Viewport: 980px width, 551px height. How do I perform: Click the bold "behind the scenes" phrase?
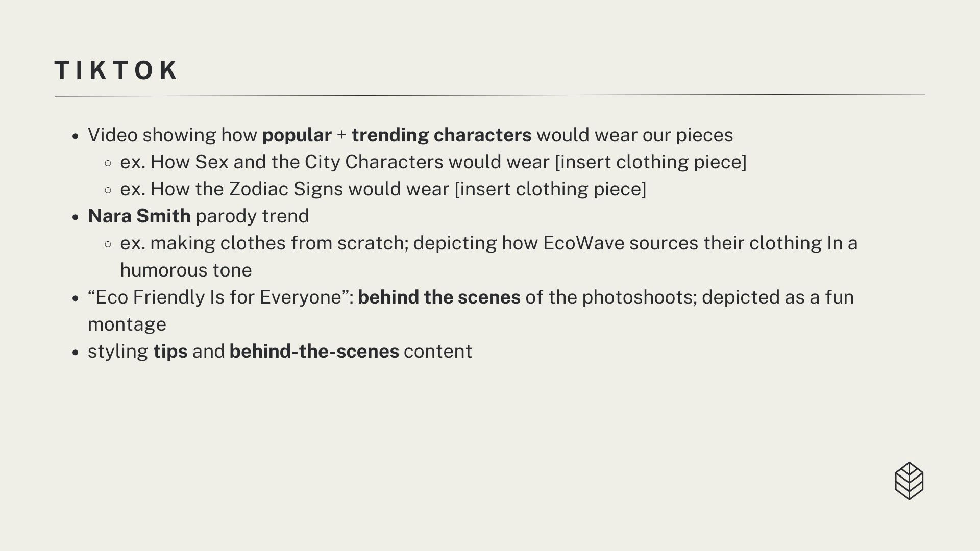(439, 297)
